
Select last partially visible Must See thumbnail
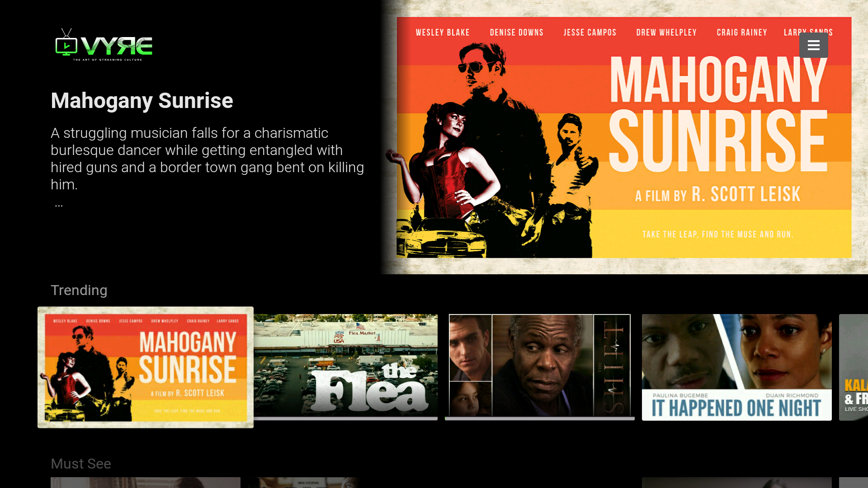point(854,483)
